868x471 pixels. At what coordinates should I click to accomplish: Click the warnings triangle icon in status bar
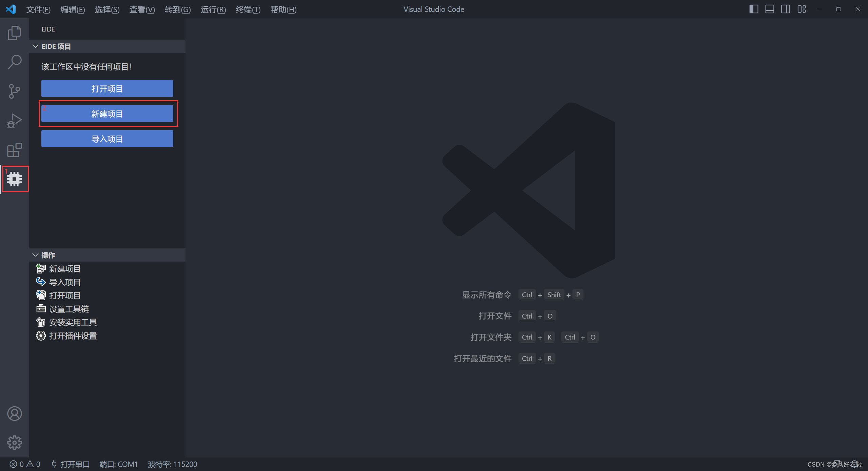coord(30,464)
